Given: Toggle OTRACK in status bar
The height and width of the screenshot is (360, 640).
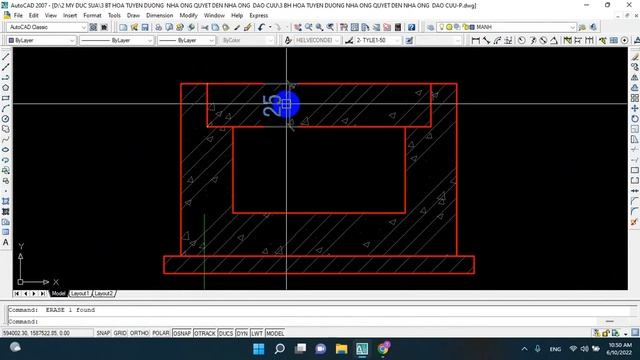Looking at the screenshot, I should (x=204, y=333).
